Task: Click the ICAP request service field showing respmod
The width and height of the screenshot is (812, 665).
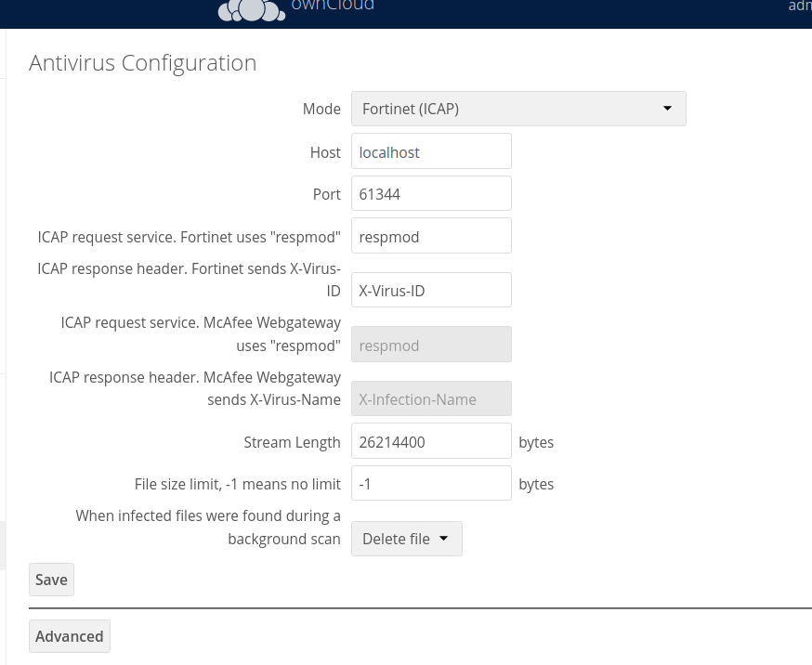Action: (x=431, y=236)
